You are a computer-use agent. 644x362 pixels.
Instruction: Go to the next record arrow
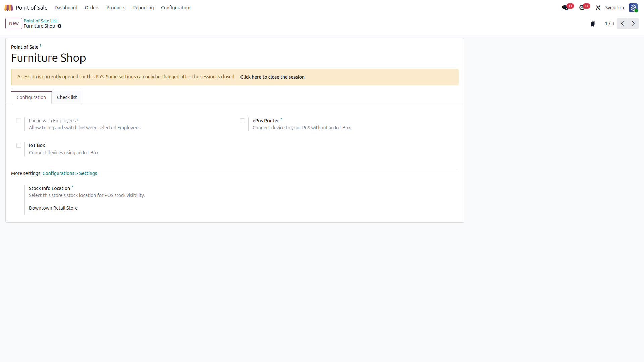pos(633,23)
